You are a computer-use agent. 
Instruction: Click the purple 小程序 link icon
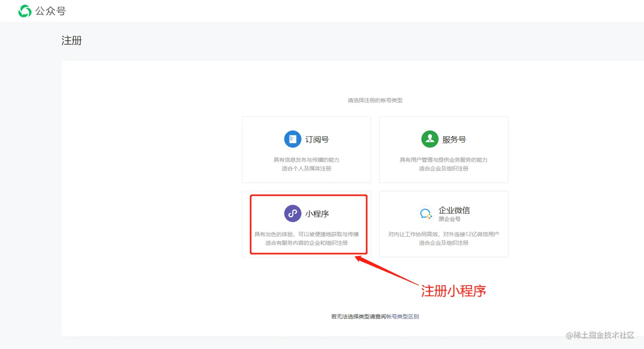[x=293, y=214]
